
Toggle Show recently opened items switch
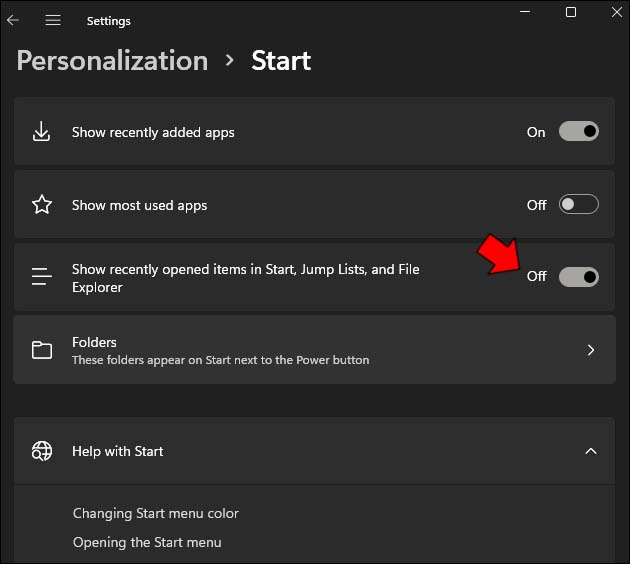coord(578,277)
